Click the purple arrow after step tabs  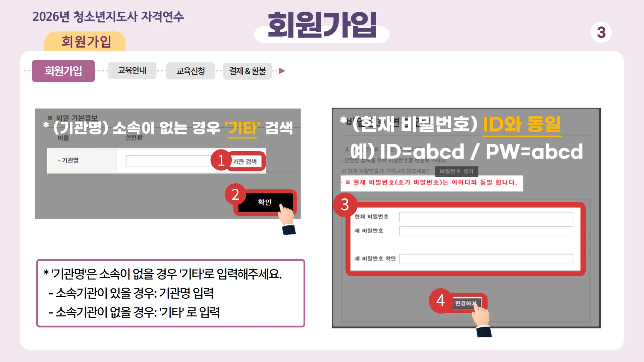point(282,71)
